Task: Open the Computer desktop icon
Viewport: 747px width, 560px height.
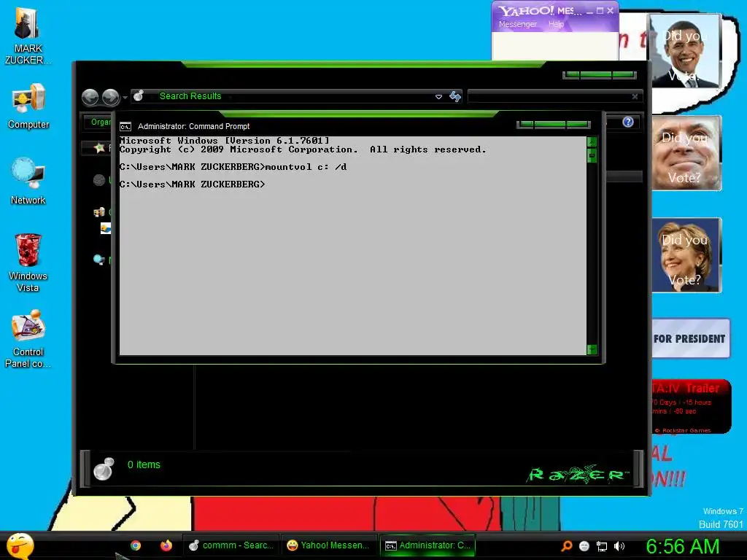Action: pyautogui.click(x=28, y=106)
